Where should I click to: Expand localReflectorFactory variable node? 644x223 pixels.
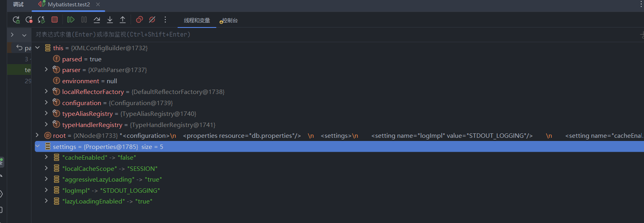pos(46,91)
